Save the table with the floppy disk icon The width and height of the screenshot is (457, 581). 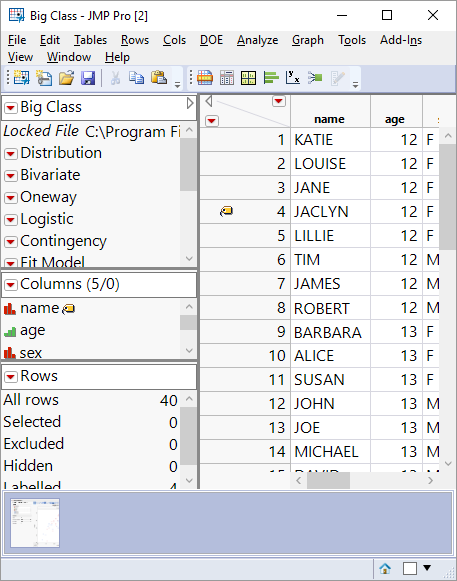(x=88, y=78)
